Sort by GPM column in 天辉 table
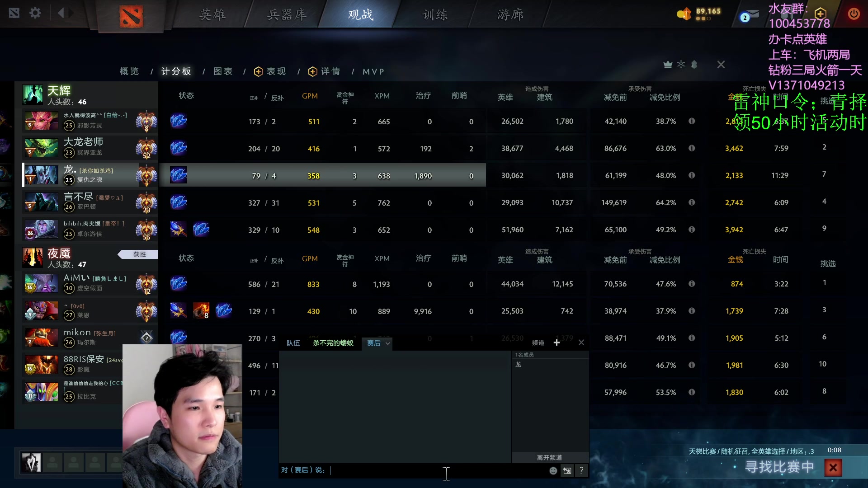 click(x=310, y=96)
